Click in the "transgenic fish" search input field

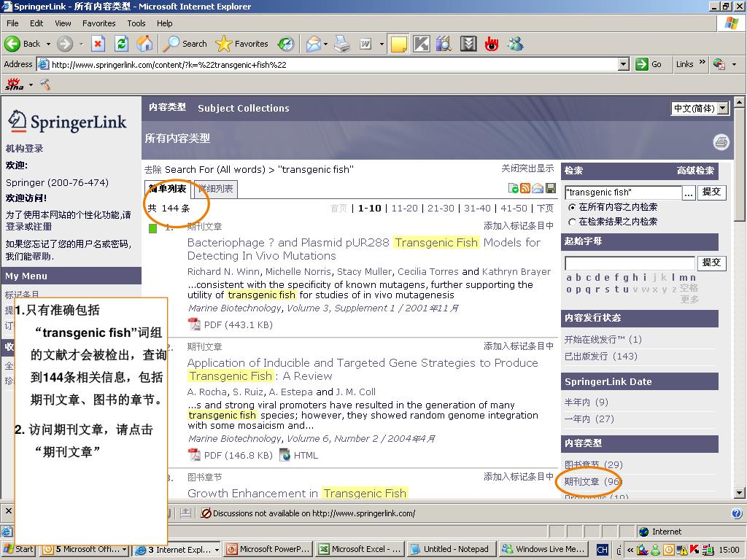[623, 192]
